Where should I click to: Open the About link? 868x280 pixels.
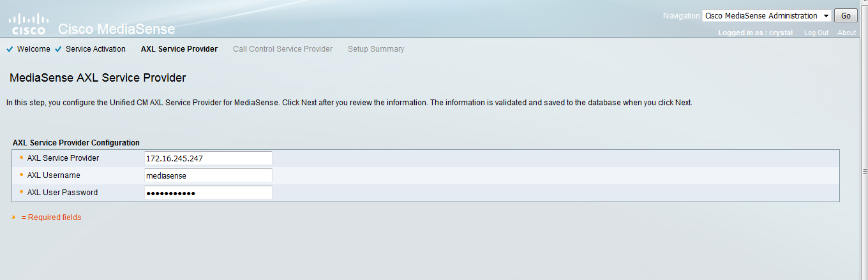846,33
